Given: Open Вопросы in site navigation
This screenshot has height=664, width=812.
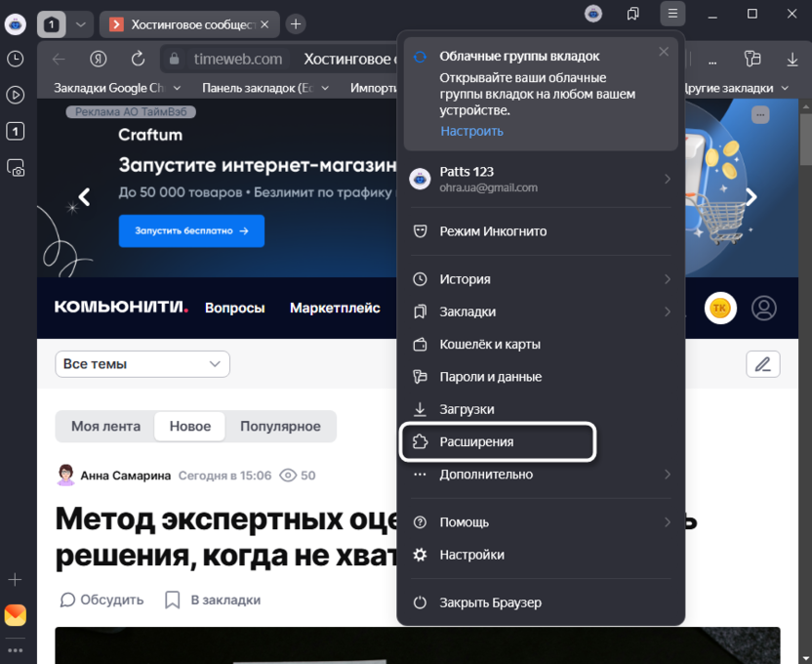Looking at the screenshot, I should (x=234, y=308).
